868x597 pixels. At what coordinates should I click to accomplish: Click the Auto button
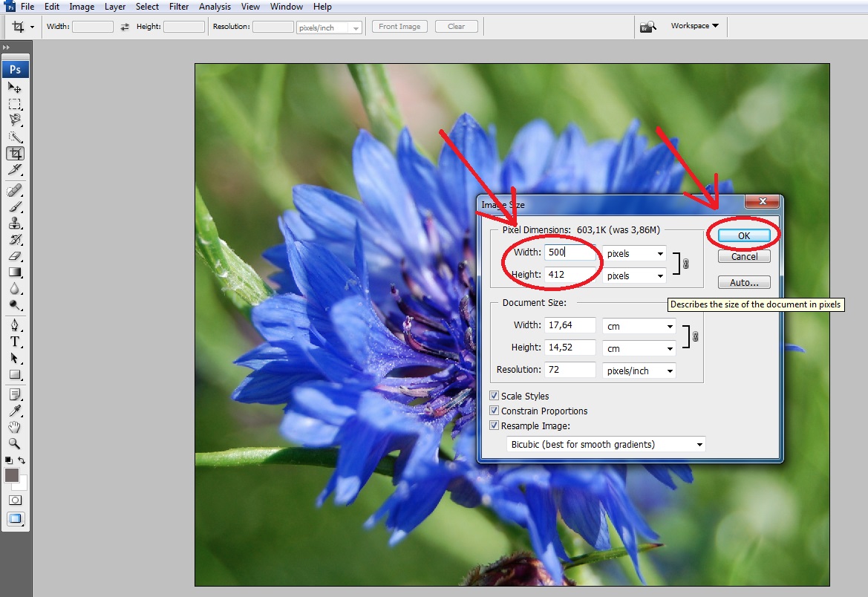coord(743,281)
